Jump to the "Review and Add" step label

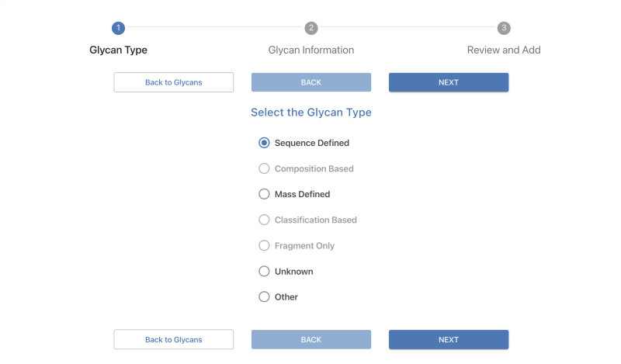504,50
